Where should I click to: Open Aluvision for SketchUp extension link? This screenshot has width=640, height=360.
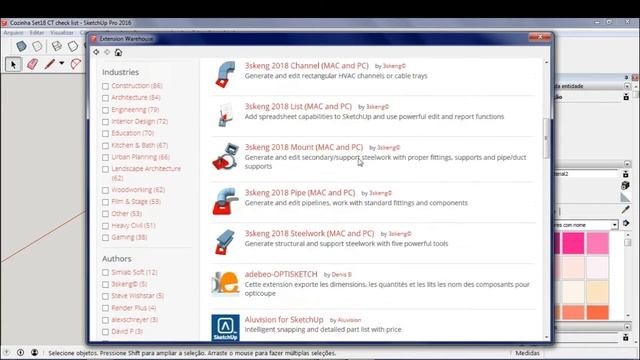click(284, 319)
